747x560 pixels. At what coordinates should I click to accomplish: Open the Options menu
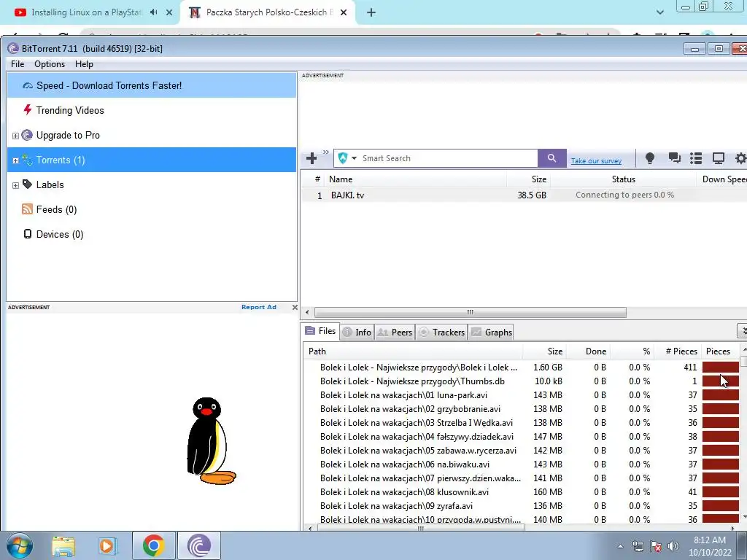point(50,64)
